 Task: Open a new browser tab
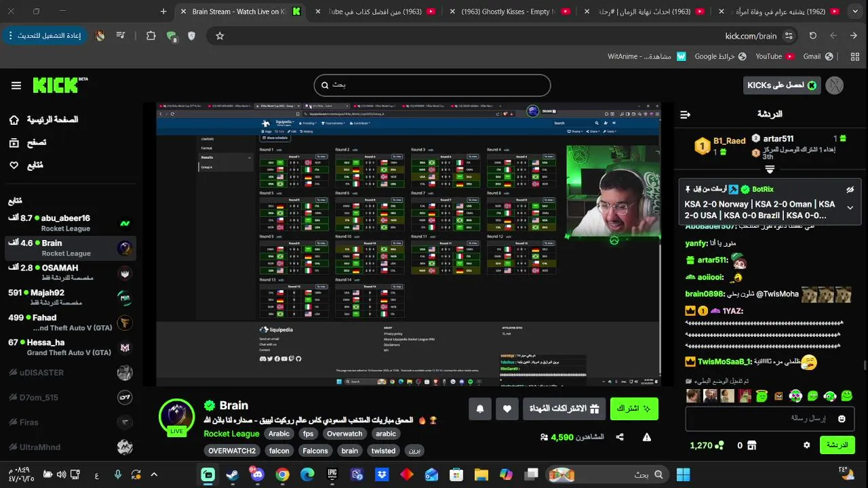pyautogui.click(x=163, y=12)
